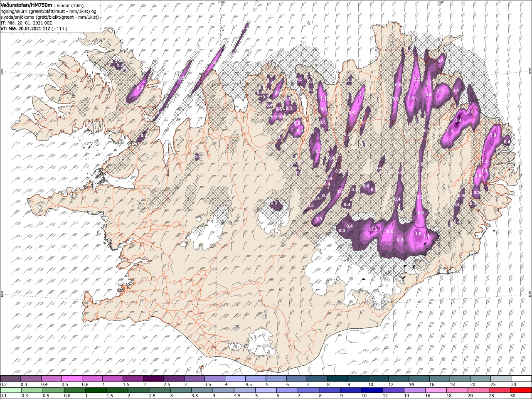Select the violet rain swatch labeled 12
The image size is (532, 399).
point(392,390)
